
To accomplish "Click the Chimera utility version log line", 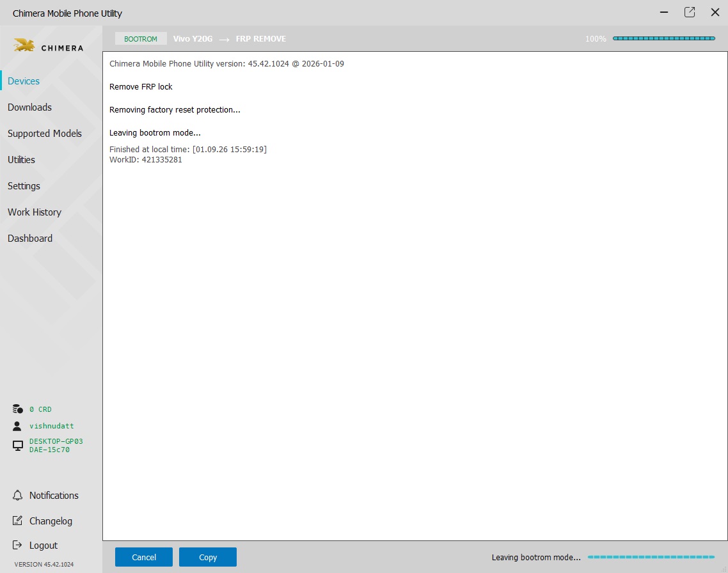I will [x=226, y=63].
